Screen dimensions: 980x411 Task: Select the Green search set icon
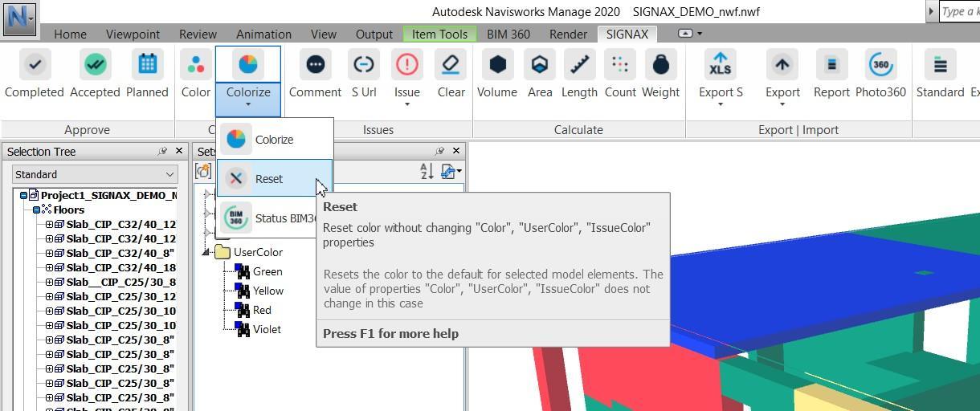click(x=243, y=271)
